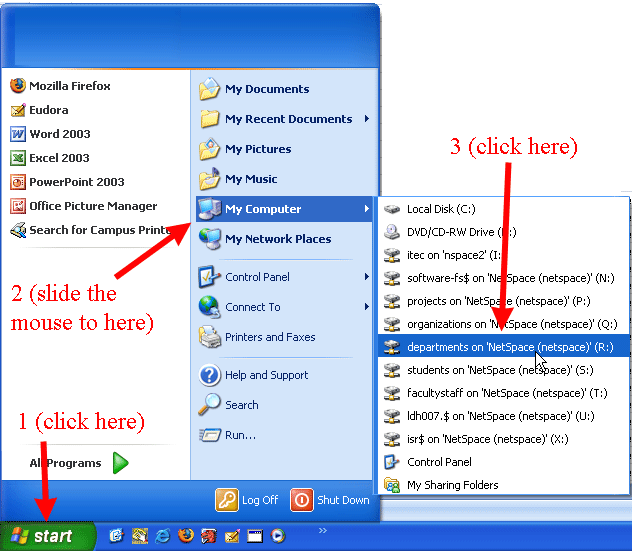Launch Eudora mail from quick launch
The width and height of the screenshot is (632, 551).
click(232, 536)
